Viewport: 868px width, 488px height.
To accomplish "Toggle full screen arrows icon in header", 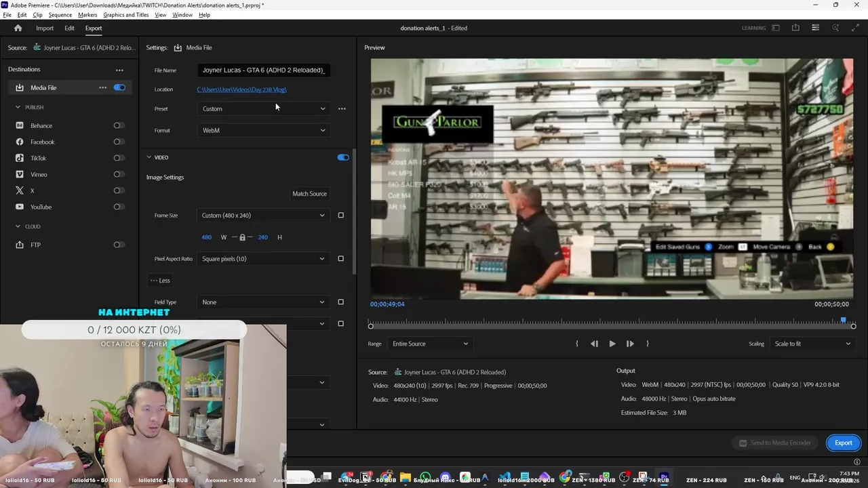I will [x=855, y=28].
